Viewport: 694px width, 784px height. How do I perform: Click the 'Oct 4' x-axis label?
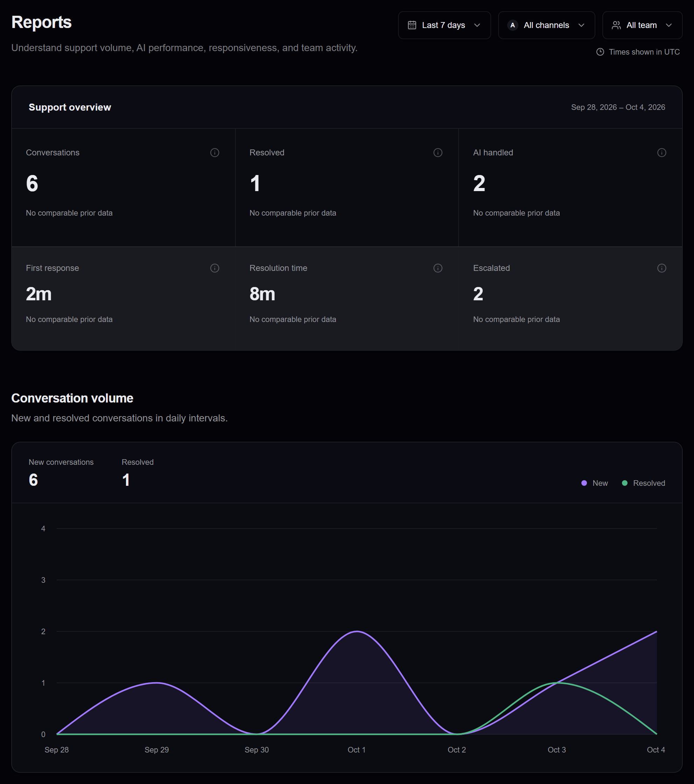[x=656, y=750]
